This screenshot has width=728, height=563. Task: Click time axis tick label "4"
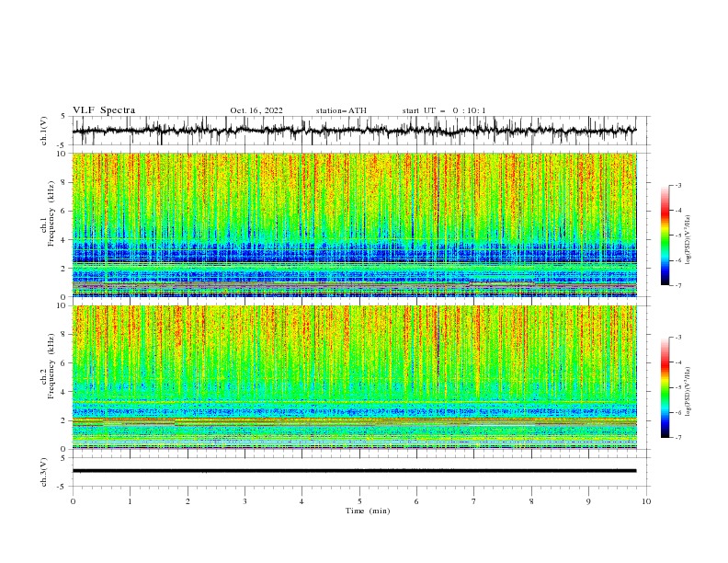(x=301, y=501)
